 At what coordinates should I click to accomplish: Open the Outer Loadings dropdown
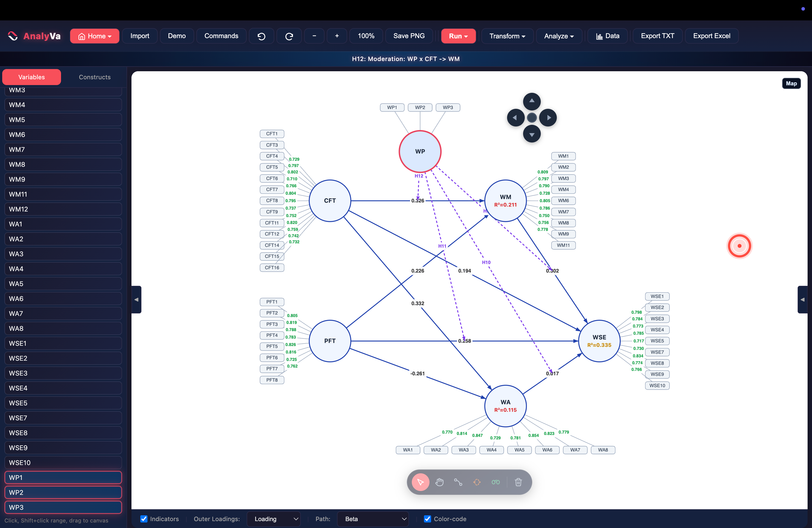[x=274, y=519]
